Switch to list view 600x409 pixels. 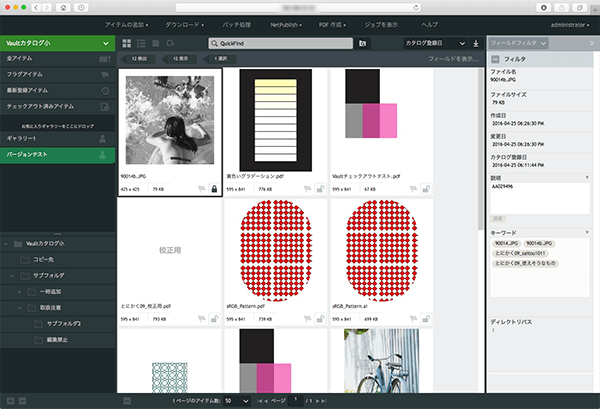[141, 43]
